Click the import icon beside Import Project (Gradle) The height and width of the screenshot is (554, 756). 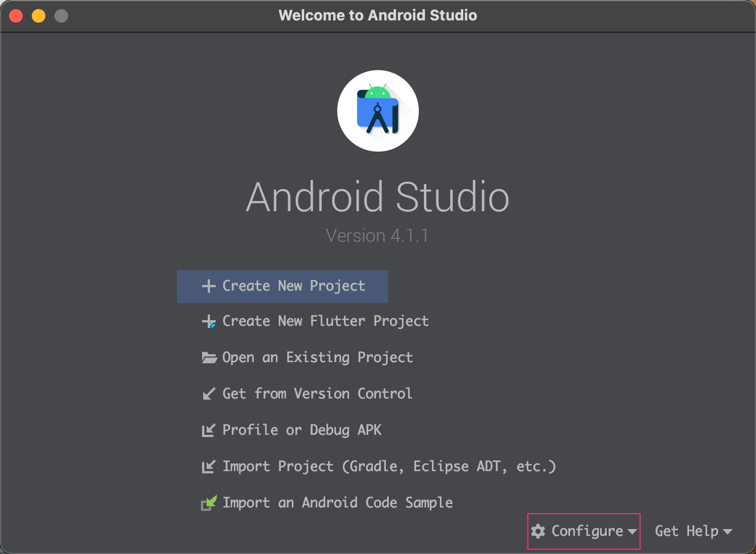tap(208, 467)
